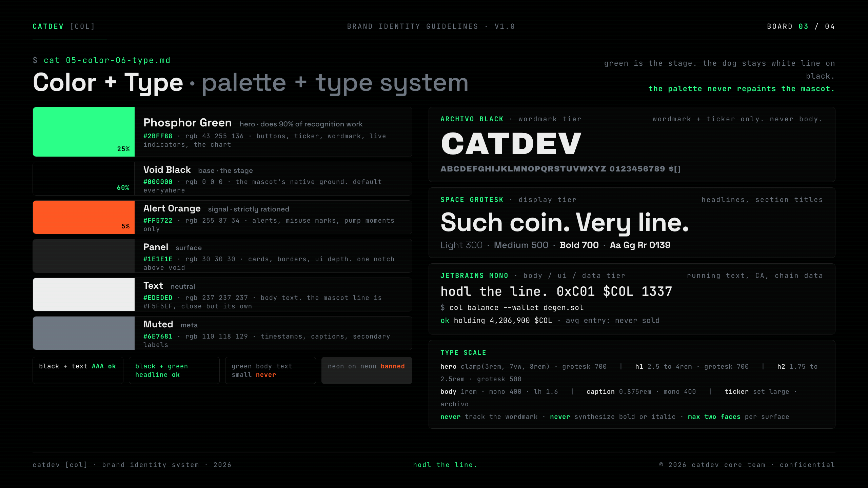The width and height of the screenshot is (868, 488).
Task: Click the [COL] ticker in header
Action: tap(82, 26)
